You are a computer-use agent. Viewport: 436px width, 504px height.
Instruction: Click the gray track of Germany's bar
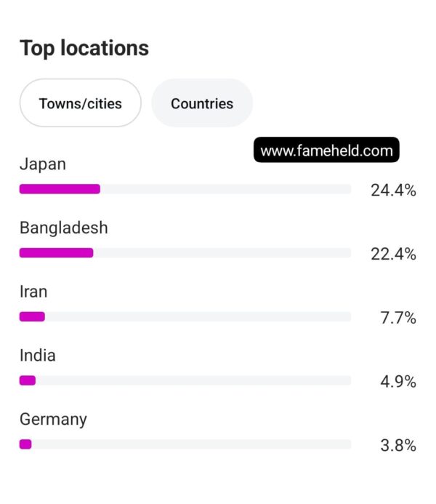[x=191, y=444]
